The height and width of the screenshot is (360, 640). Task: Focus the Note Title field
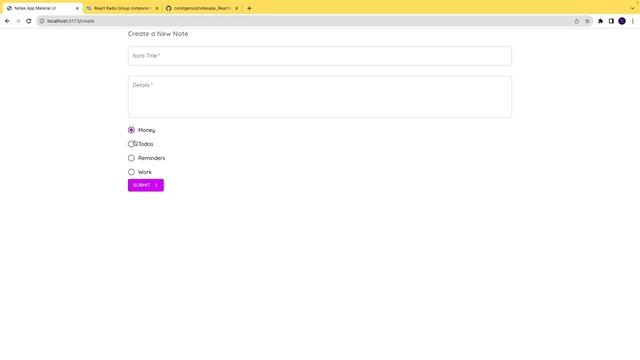tap(320, 56)
